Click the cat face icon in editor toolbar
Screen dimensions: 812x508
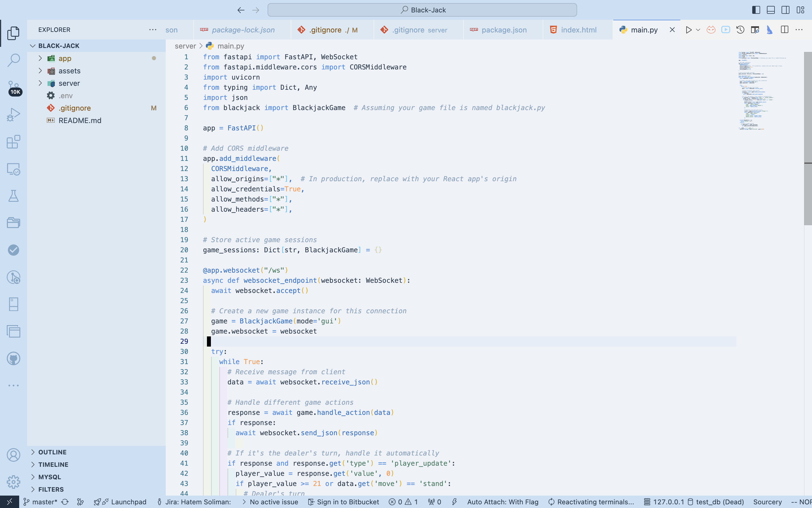(x=711, y=30)
